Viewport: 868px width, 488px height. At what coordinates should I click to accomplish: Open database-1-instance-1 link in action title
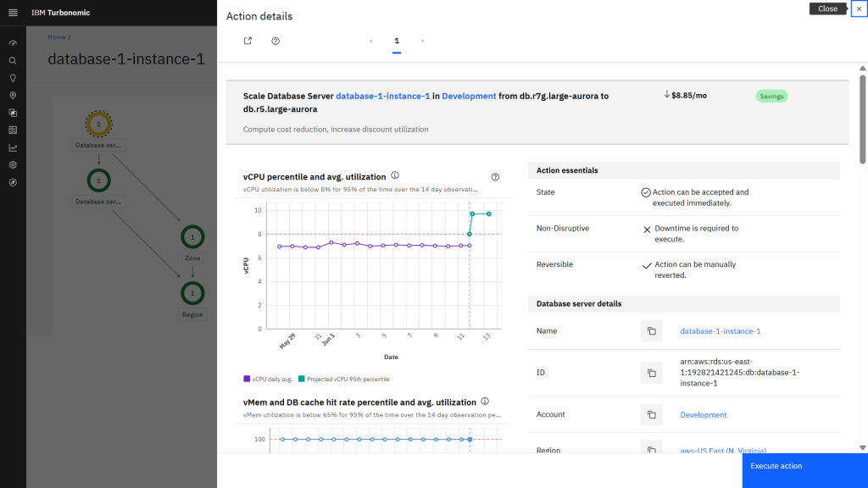(383, 96)
